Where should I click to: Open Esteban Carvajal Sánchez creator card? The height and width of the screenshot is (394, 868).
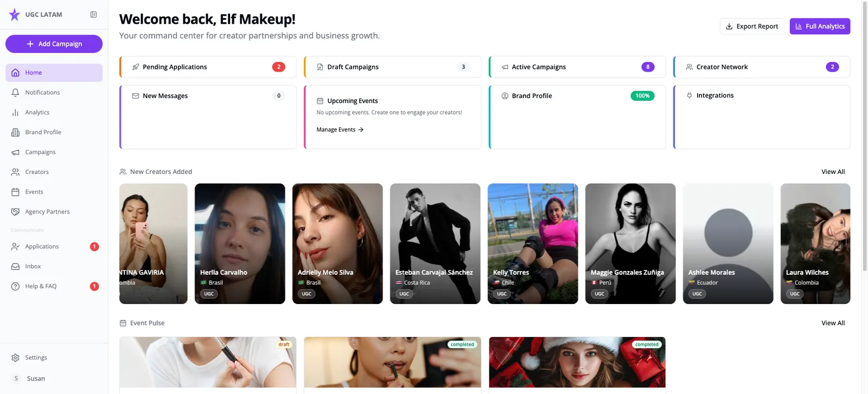pos(435,244)
